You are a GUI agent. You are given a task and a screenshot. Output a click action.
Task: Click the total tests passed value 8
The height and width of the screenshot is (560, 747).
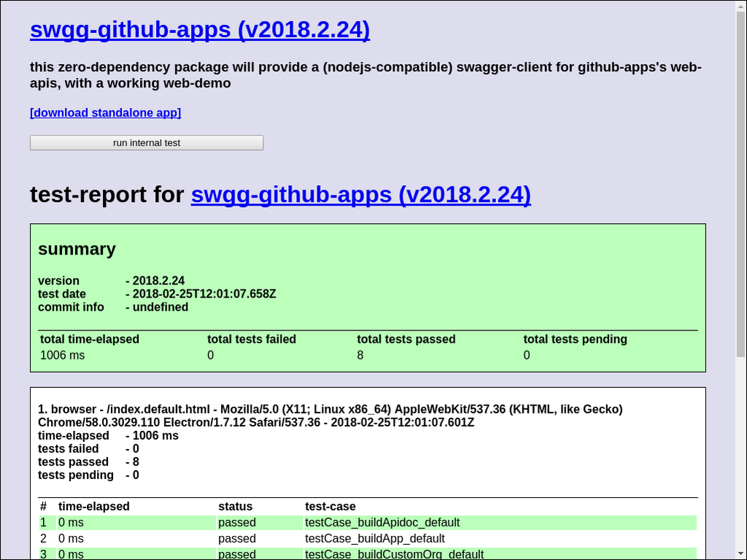(x=360, y=355)
